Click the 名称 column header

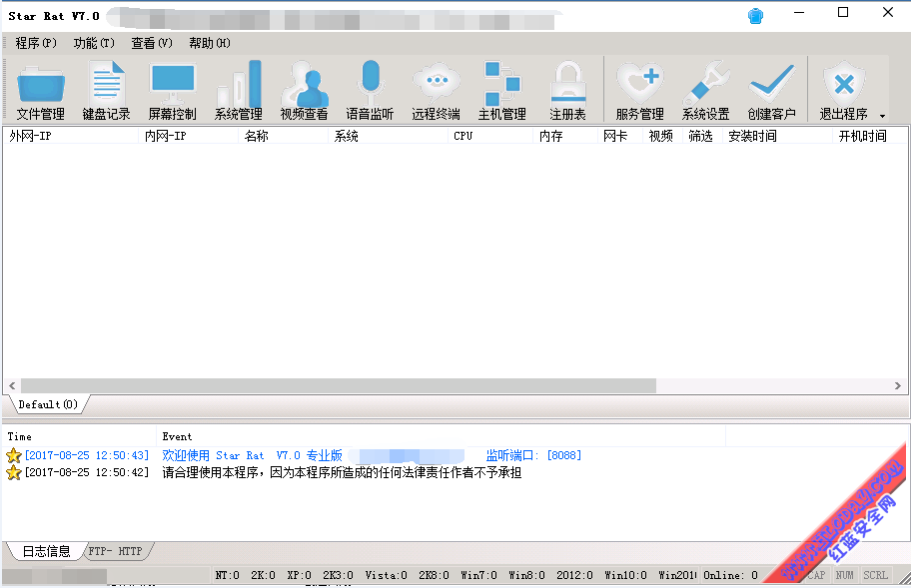click(x=284, y=136)
